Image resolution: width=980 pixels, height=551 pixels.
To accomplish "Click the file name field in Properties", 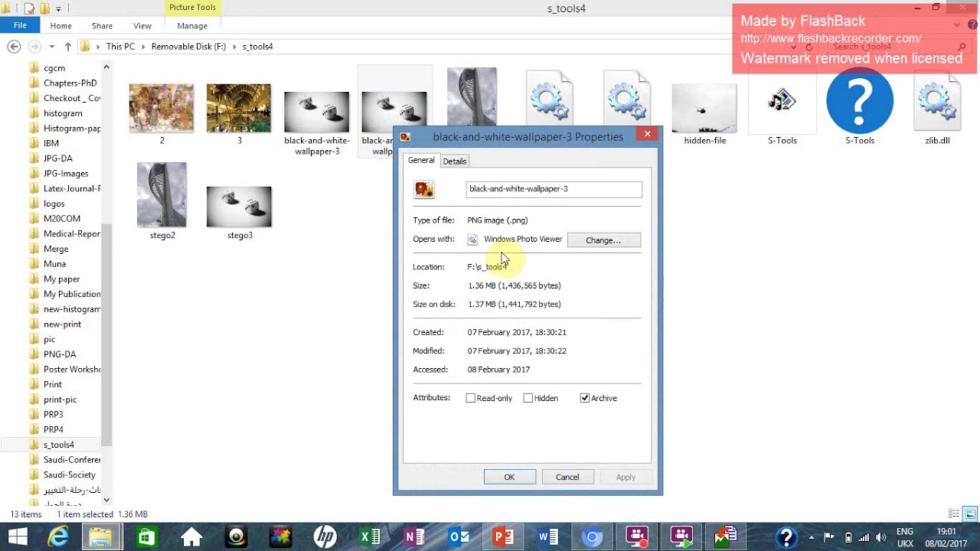I will tap(554, 189).
